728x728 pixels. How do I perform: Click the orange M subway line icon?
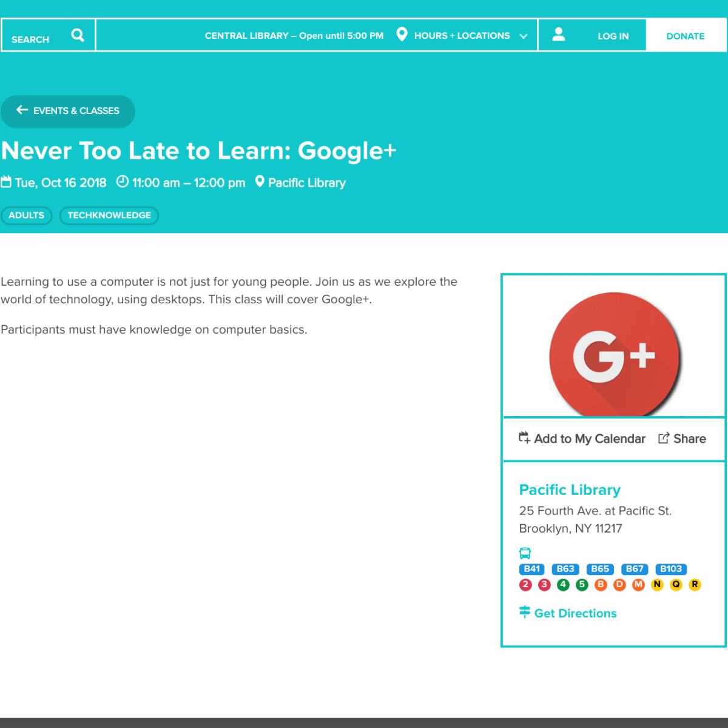point(639,585)
